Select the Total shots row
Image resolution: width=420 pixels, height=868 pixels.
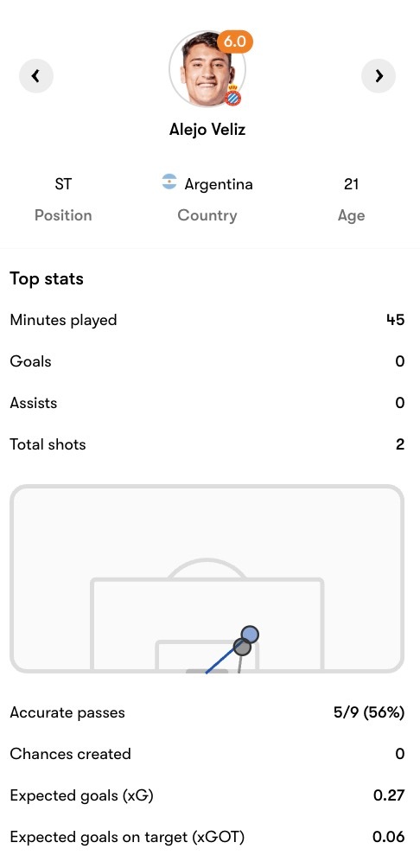point(207,444)
